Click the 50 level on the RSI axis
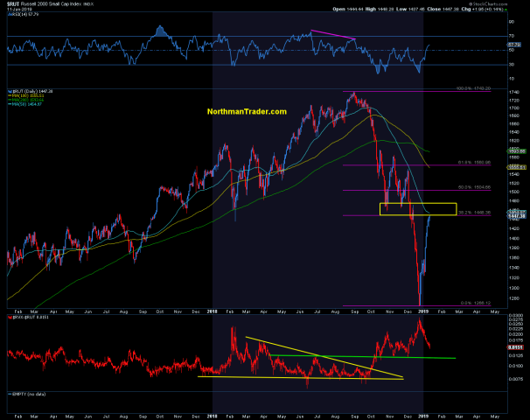 [512, 51]
